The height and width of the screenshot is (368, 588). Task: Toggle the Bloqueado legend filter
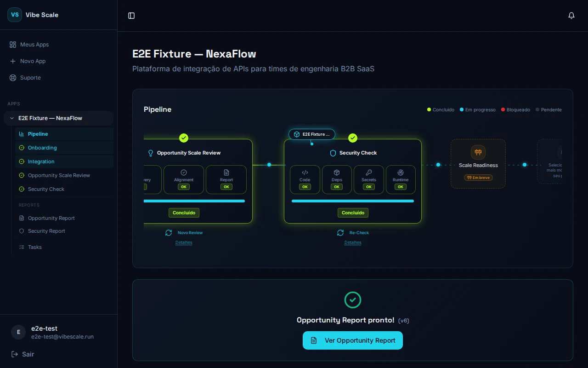click(x=515, y=109)
